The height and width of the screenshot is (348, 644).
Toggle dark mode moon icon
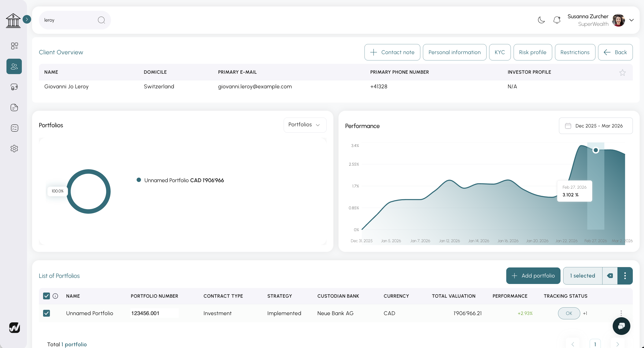541,20
